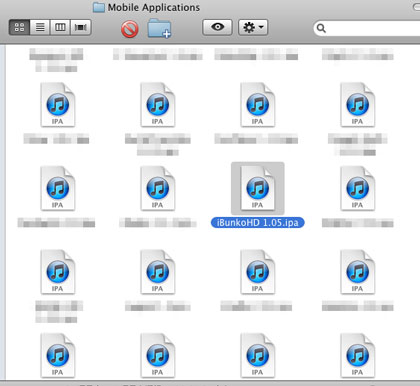Select the IPA file directly above iBunkoHD

point(257,105)
